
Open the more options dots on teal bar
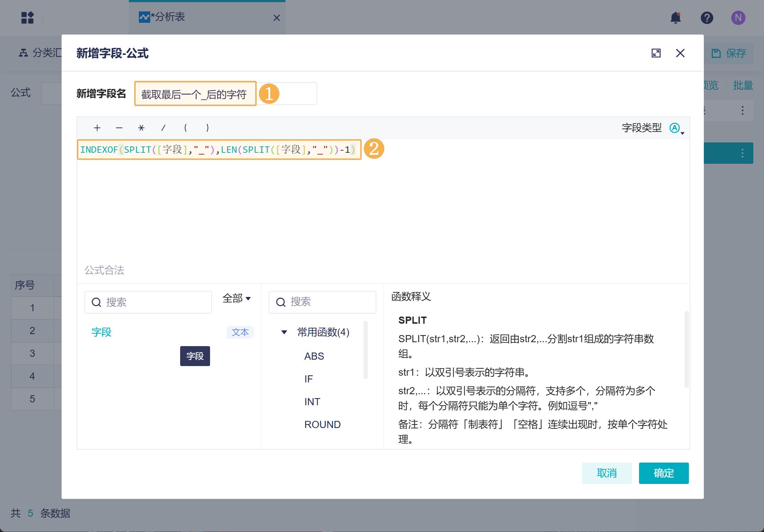pyautogui.click(x=742, y=153)
